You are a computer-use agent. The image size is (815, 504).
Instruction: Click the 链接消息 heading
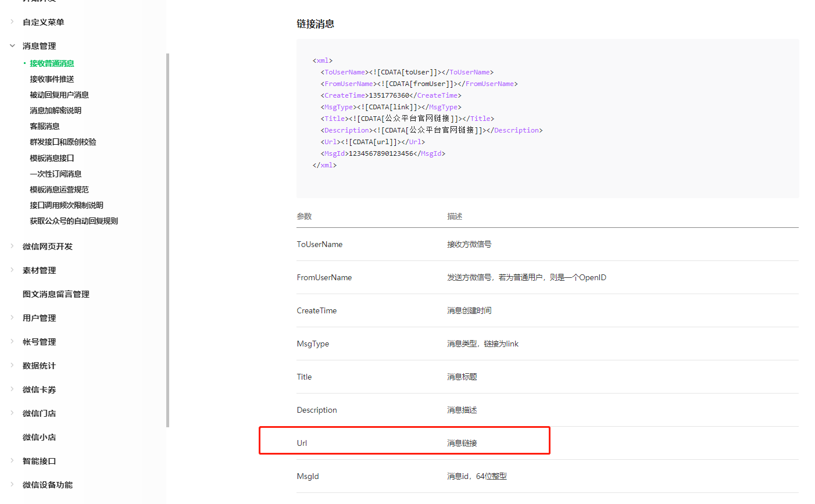tap(316, 24)
